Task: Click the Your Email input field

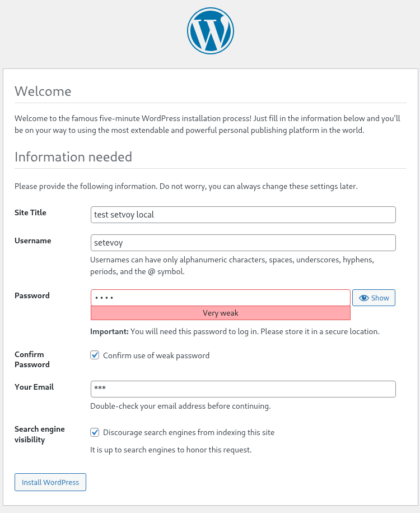Action: [x=243, y=389]
